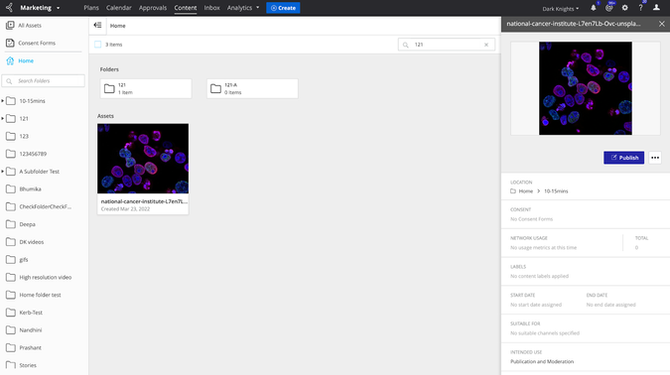Expand the Analytics dropdown menu
The width and height of the screenshot is (670, 375).
[x=243, y=8]
